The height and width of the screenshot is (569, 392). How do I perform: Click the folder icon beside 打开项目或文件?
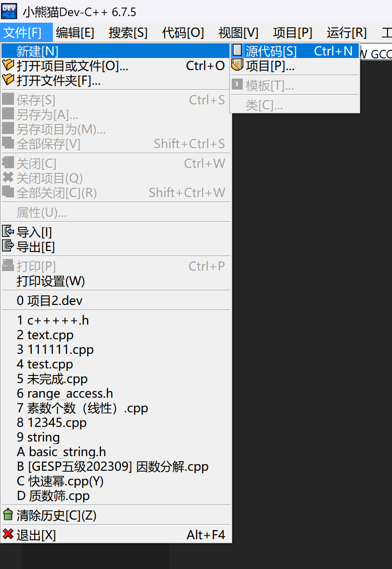[x=8, y=66]
